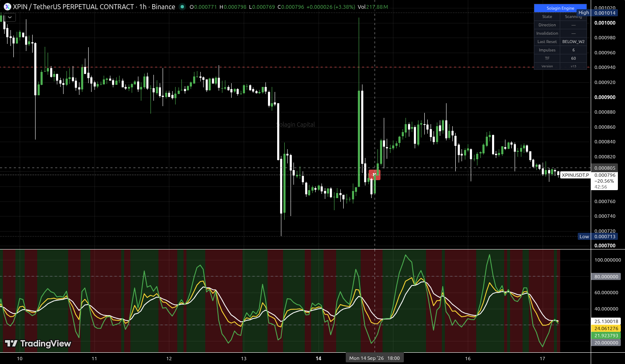Click the date 10 on time axis
The width and height of the screenshot is (625, 364).
pos(20,359)
